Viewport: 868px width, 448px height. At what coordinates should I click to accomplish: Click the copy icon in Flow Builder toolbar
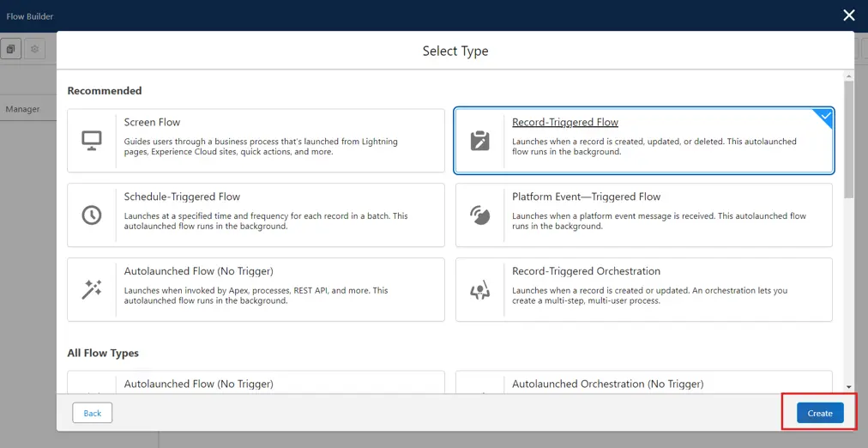click(x=10, y=49)
